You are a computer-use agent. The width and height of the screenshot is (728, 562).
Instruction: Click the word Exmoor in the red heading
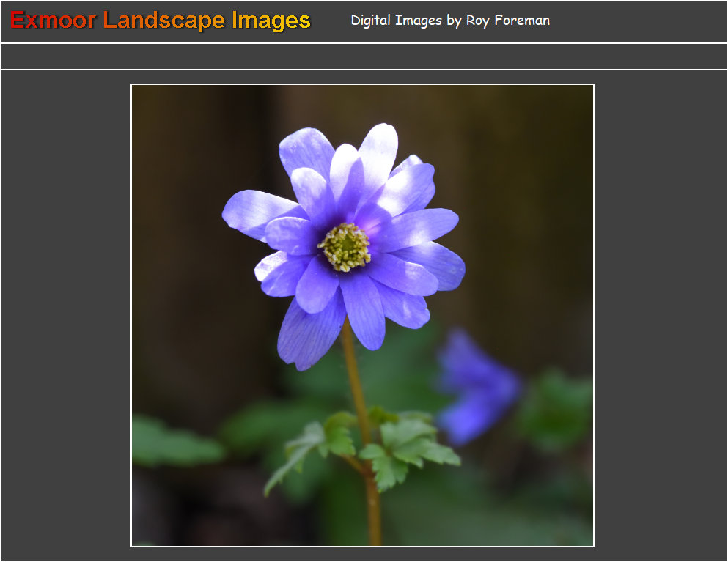pos(53,21)
